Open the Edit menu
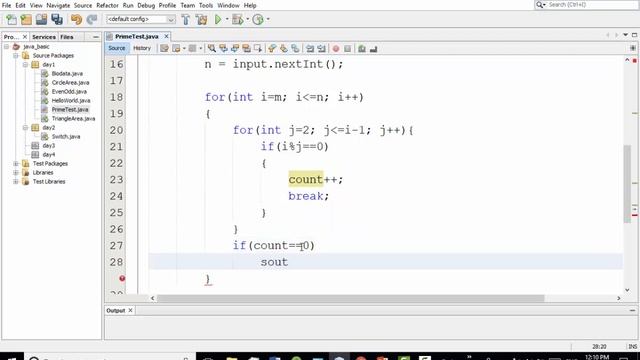 20,5
